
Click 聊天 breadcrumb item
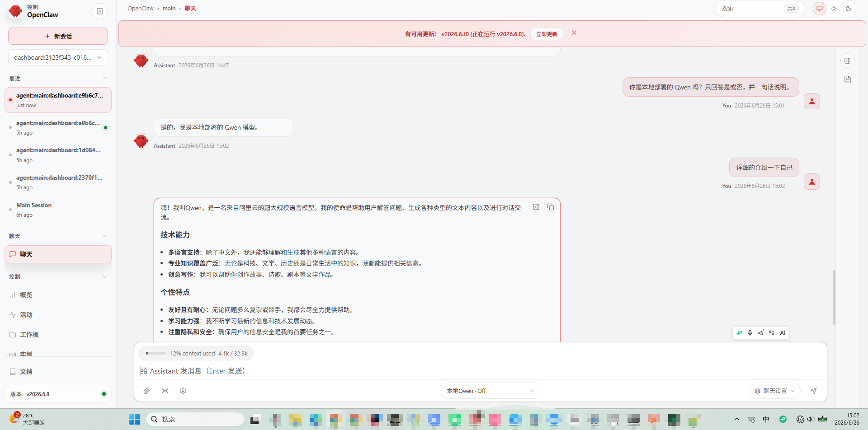pos(190,8)
